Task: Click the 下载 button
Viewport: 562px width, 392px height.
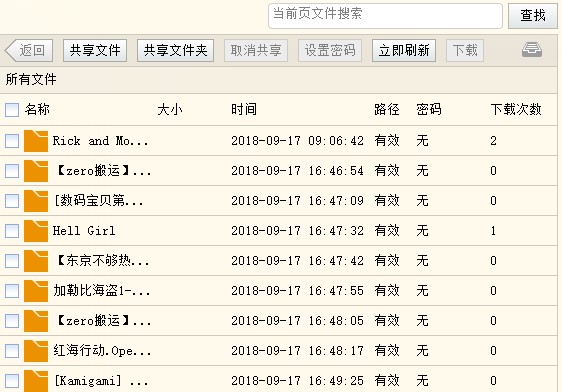Action: (x=465, y=51)
